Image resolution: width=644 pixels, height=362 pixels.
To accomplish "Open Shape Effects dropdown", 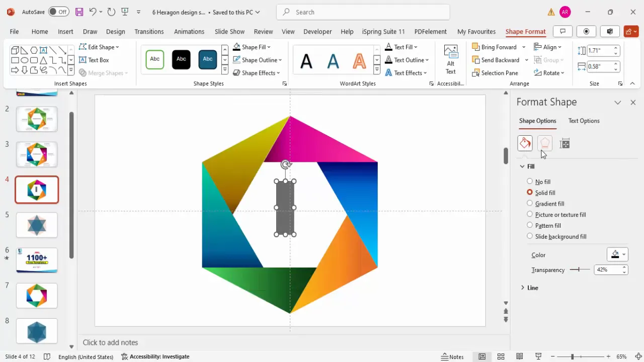I will click(257, 73).
